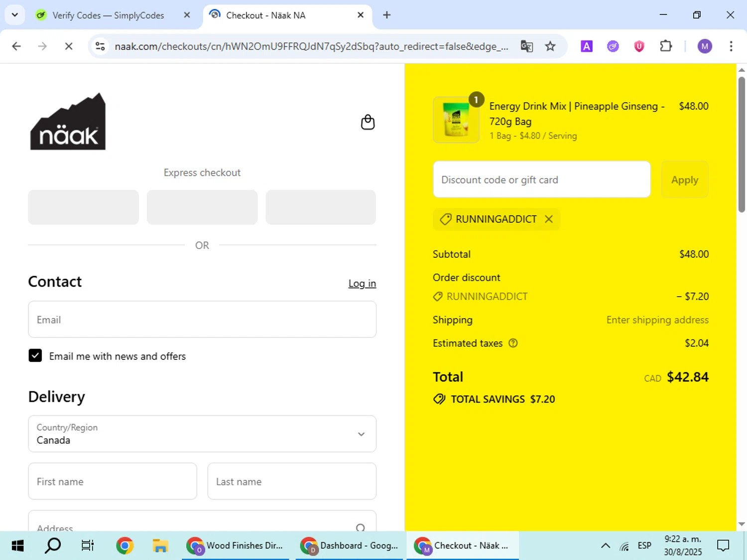Go back to the previous page
The width and height of the screenshot is (747, 560).
pos(16,46)
